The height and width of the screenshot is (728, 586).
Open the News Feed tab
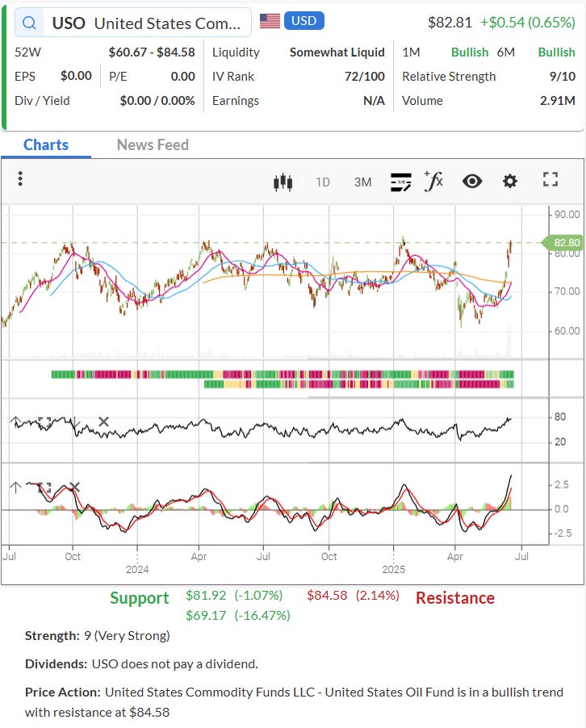[x=153, y=144]
